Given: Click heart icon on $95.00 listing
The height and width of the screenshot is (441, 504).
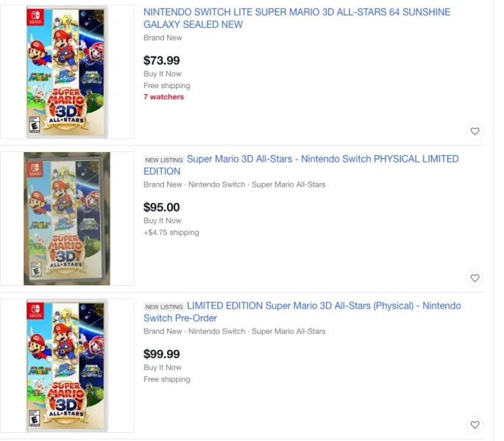Looking at the screenshot, I should pos(475,278).
